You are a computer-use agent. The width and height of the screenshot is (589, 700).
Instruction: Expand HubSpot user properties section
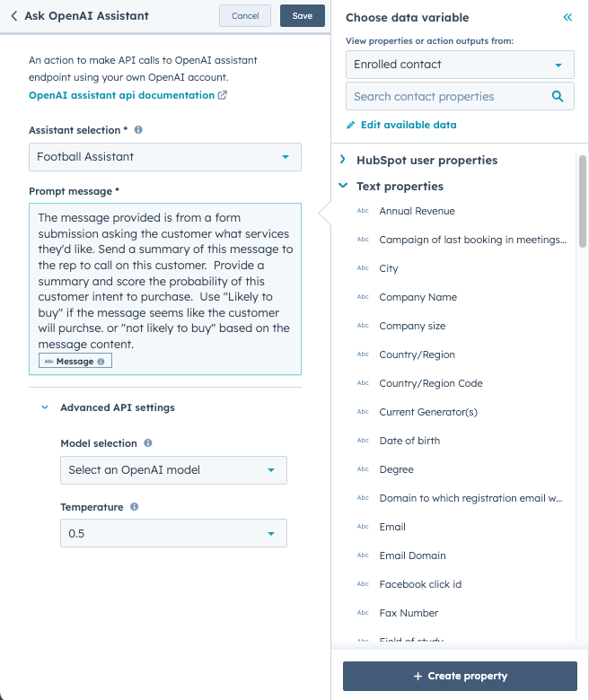pyautogui.click(x=343, y=160)
